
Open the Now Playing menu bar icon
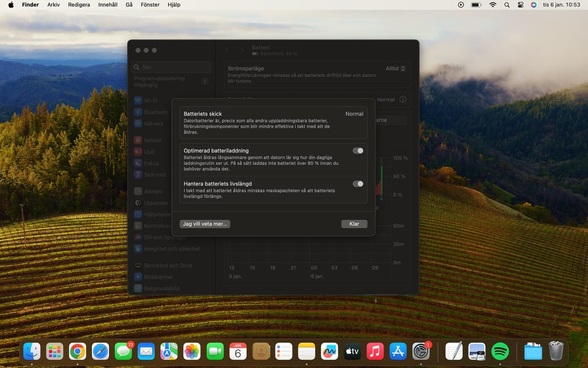point(461,4)
